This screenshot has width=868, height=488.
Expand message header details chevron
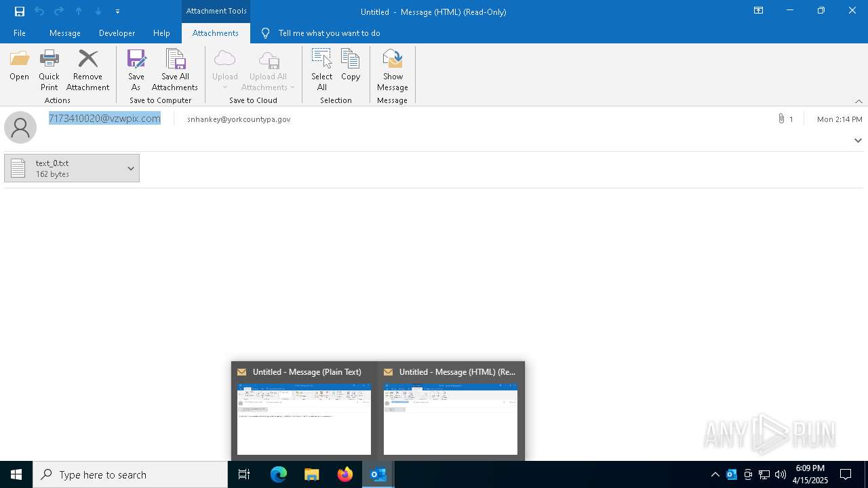[858, 140]
